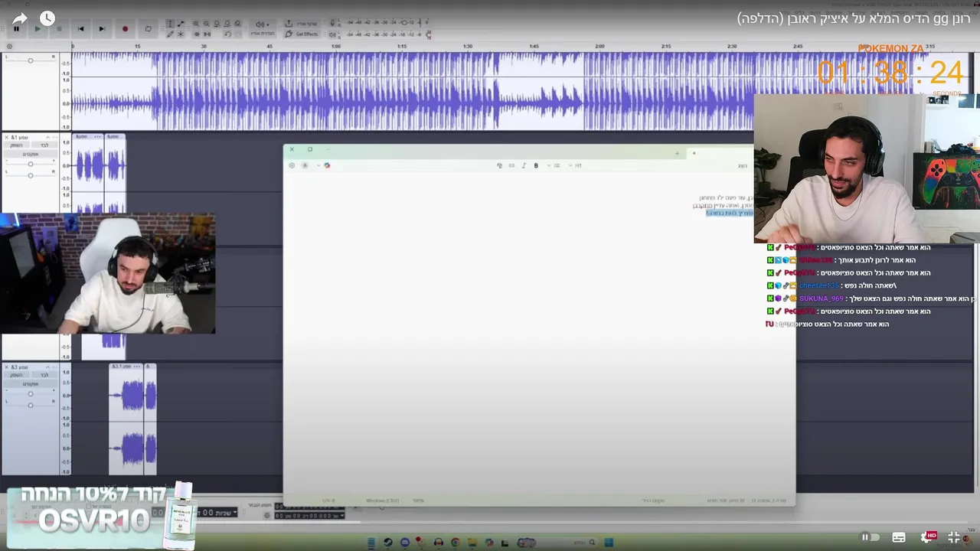Solo track שמע 3 (לבד button)

[44, 375]
